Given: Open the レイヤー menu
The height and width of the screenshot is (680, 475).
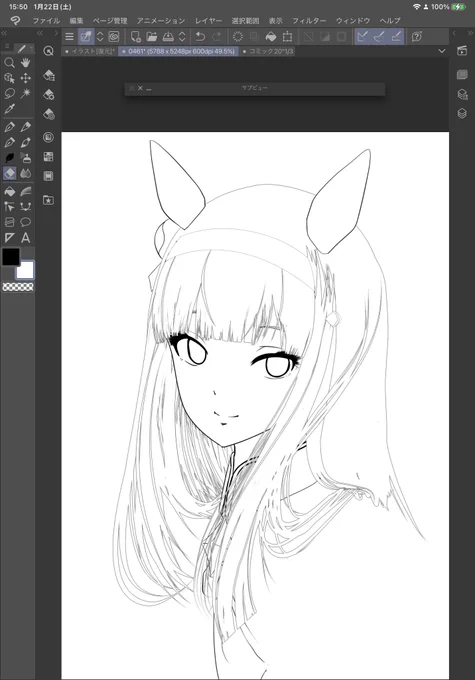Looking at the screenshot, I should 208,20.
